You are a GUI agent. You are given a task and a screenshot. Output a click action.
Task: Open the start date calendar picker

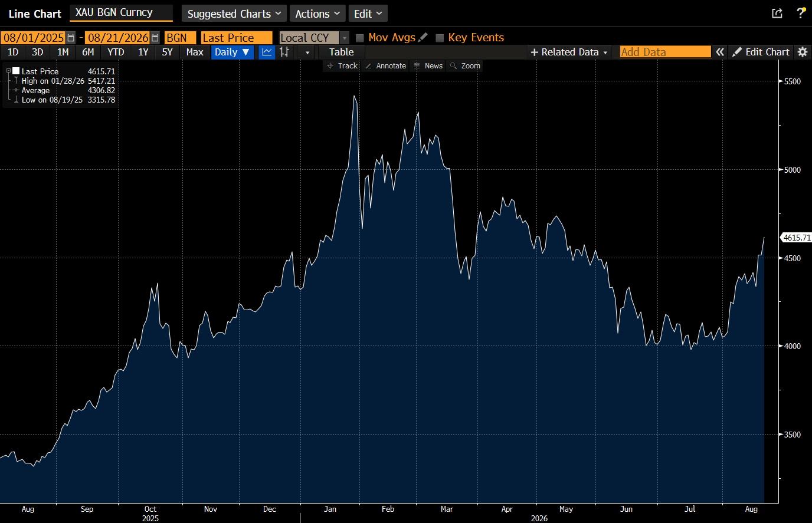(71, 38)
